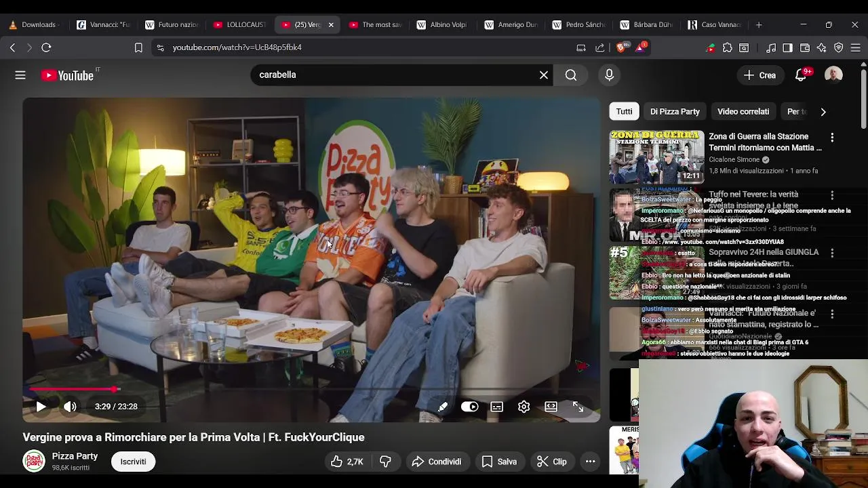Share the page from address bar icon
The image size is (868, 488).
(600, 47)
